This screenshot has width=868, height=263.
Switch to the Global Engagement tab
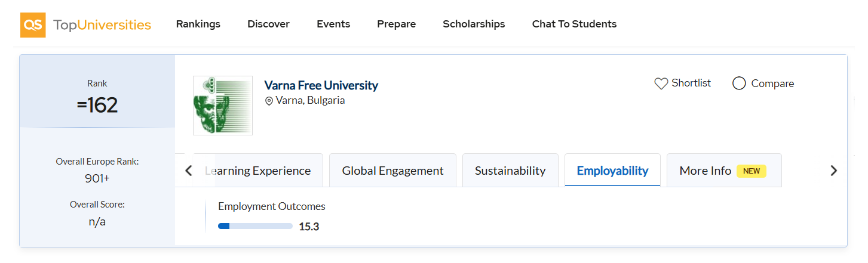(392, 171)
